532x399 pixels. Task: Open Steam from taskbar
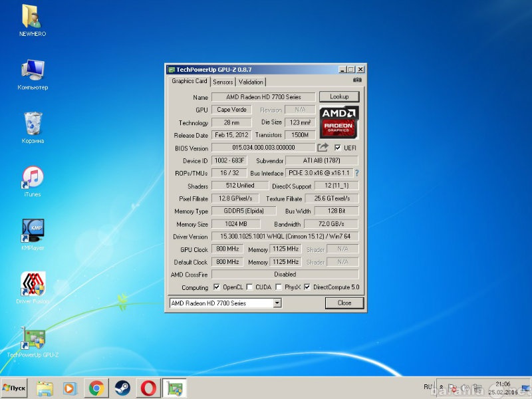pyautogui.click(x=122, y=388)
